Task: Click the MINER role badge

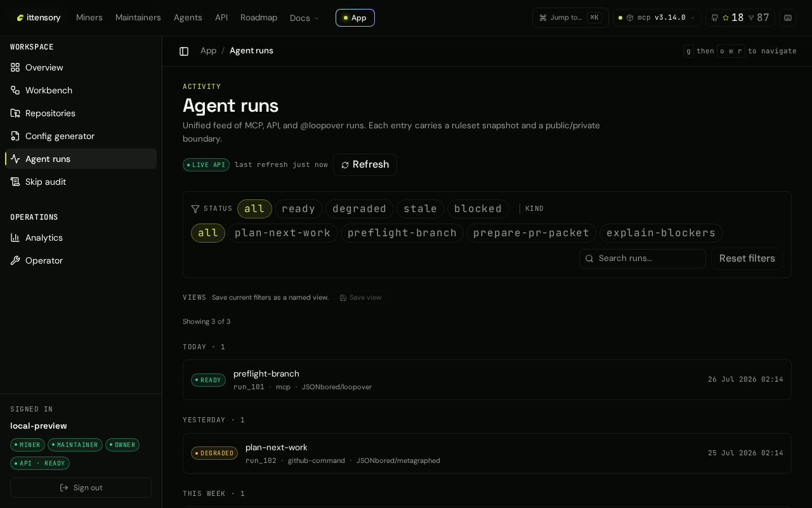Action: click(x=27, y=445)
